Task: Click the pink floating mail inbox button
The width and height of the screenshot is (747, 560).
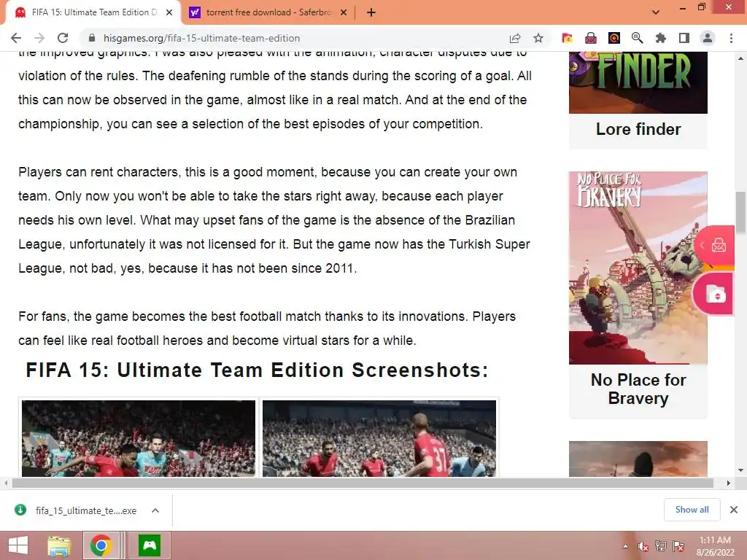Action: (x=713, y=245)
